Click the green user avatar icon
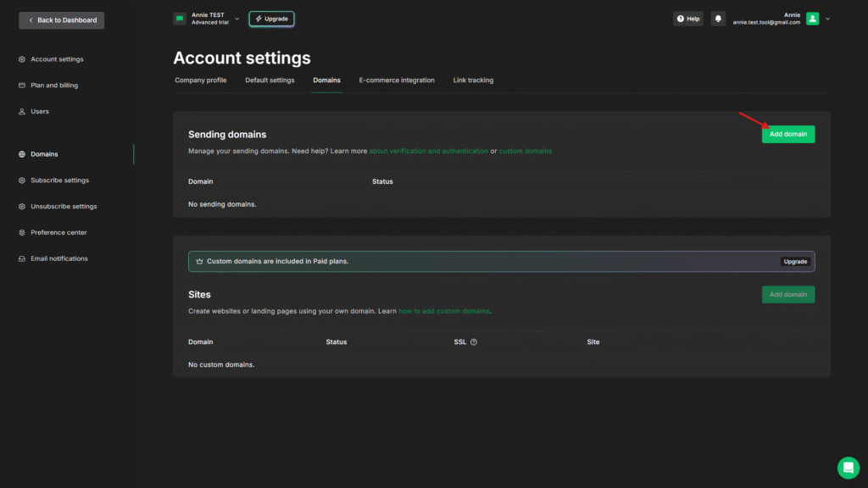The image size is (868, 488). [812, 19]
